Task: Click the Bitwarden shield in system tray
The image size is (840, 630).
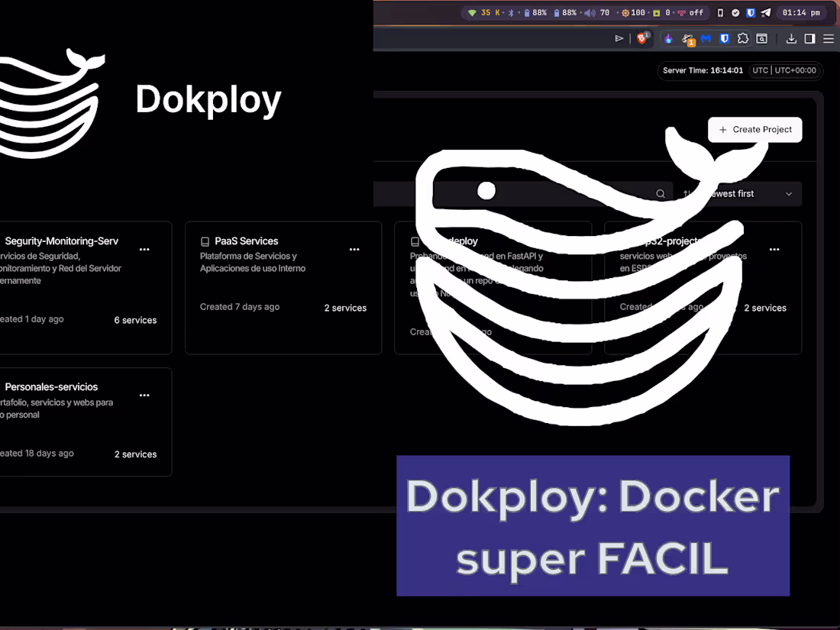Action: pos(751,12)
